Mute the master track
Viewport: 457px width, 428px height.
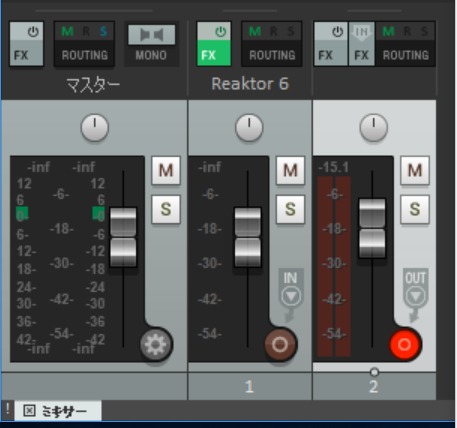[166, 170]
